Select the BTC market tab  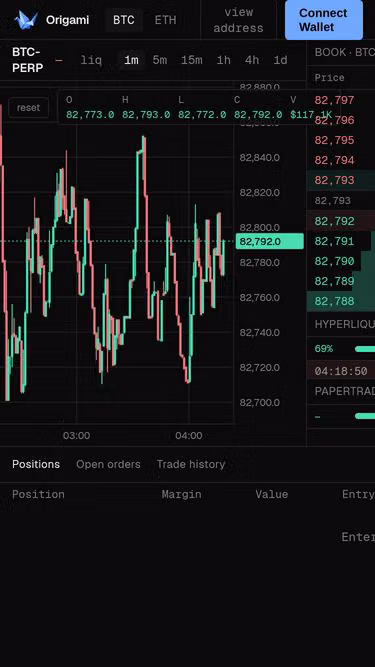pos(124,20)
